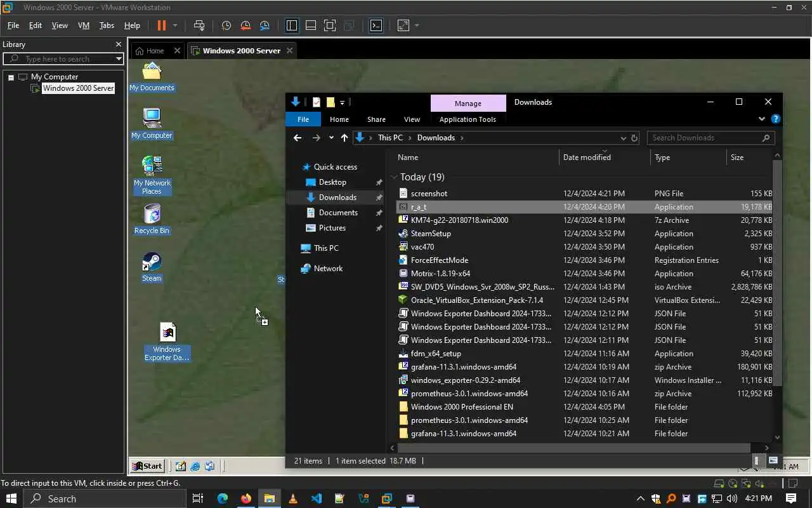Enter full screen mode in VMware
Screen dimensions: 812x508
coord(330,25)
